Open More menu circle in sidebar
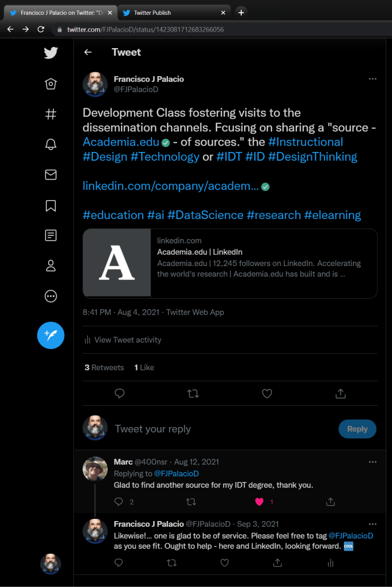Screen dimensions: 392x587 click(50, 296)
